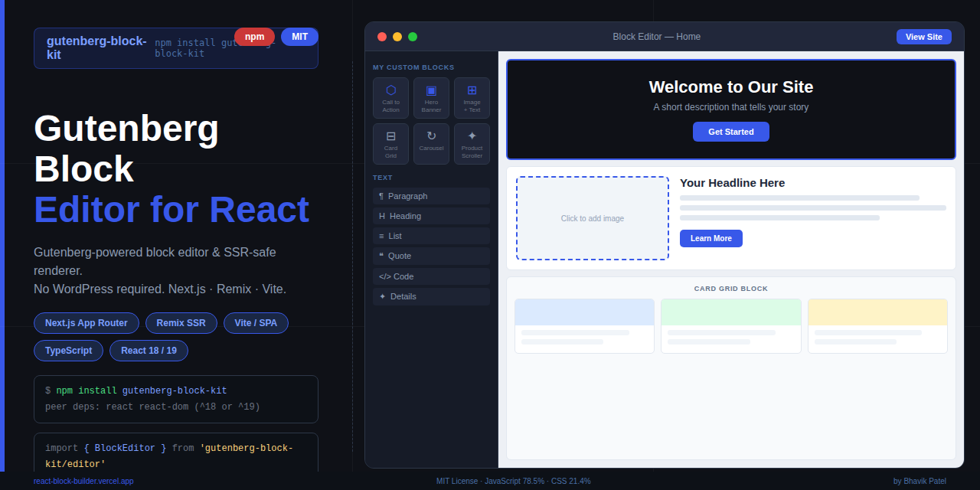Click the Learn More button

coord(711,238)
